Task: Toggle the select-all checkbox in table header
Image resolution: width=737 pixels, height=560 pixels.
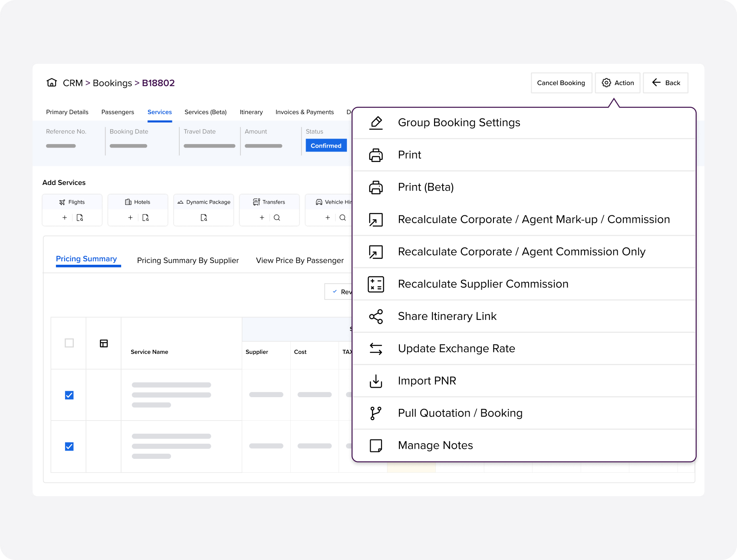Action: point(69,343)
